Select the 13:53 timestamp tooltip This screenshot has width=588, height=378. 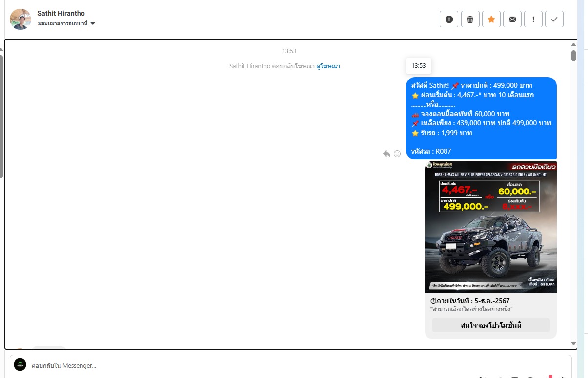point(419,65)
